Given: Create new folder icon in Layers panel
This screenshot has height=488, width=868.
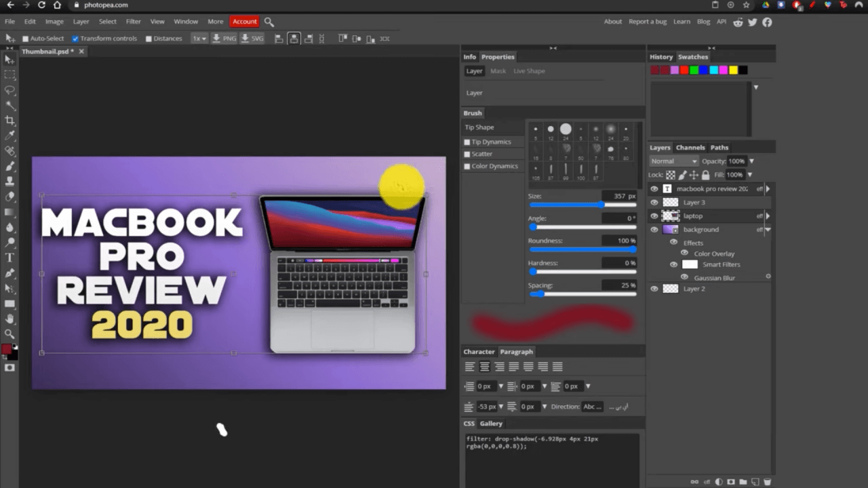Looking at the screenshot, I should point(743,482).
